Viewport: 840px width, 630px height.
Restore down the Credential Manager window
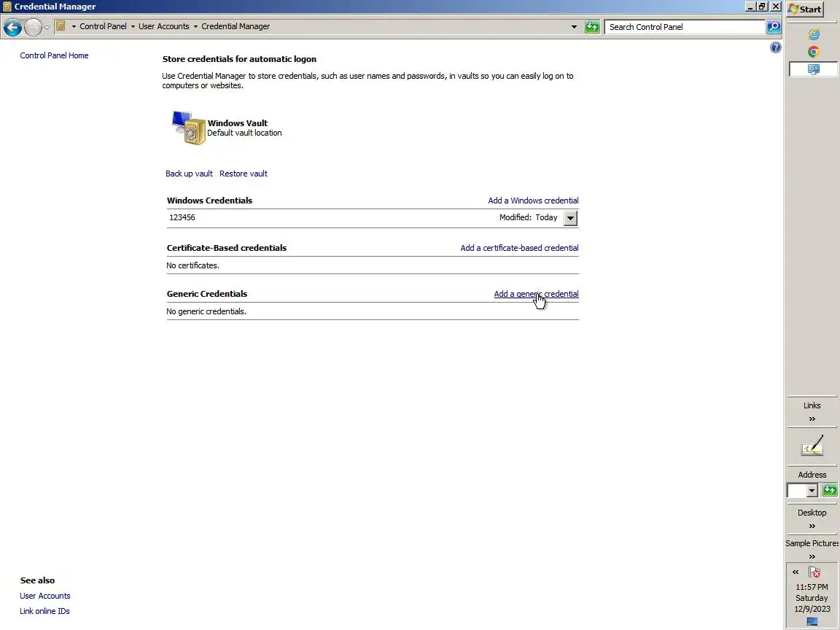[x=762, y=7]
